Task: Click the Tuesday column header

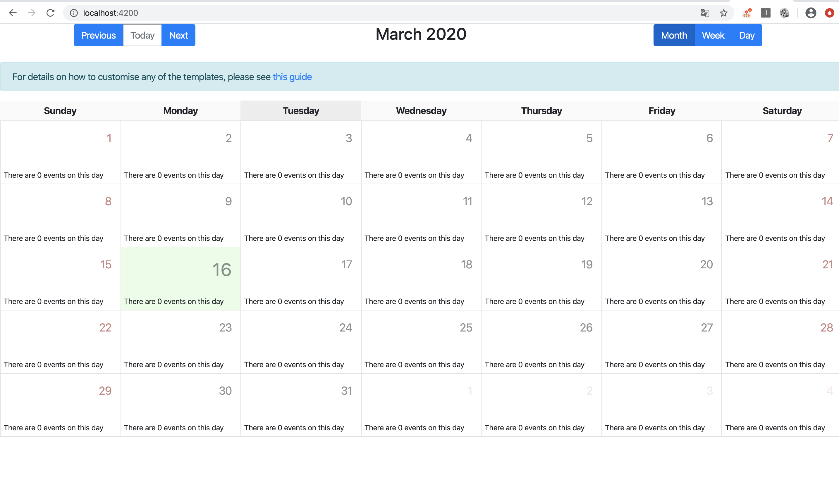Action: (x=301, y=111)
